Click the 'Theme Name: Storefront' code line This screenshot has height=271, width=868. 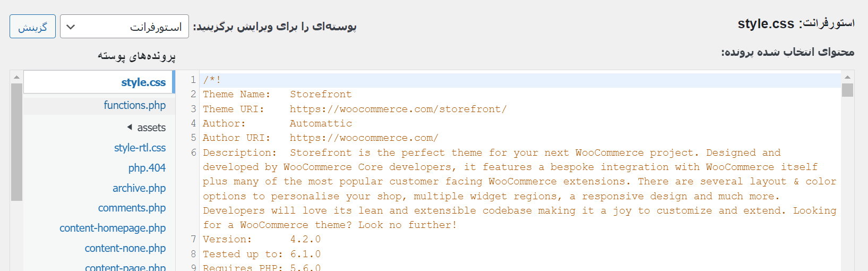(277, 95)
